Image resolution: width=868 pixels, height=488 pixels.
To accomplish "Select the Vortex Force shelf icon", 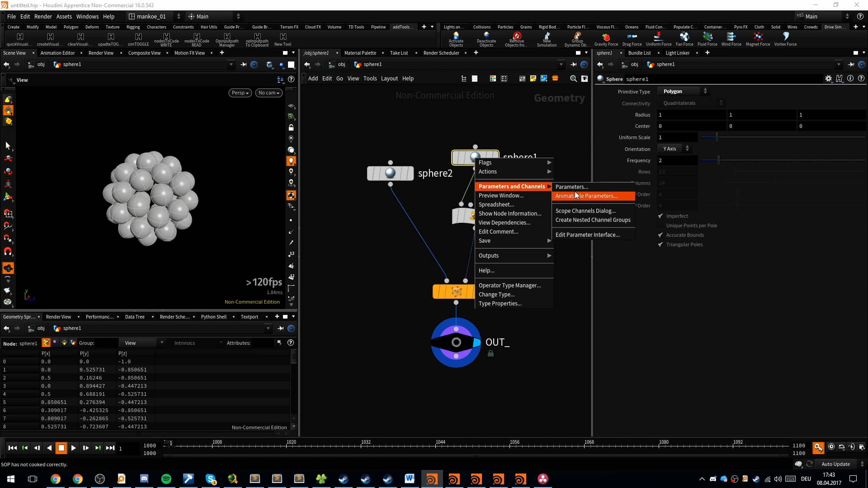I will pos(785,39).
